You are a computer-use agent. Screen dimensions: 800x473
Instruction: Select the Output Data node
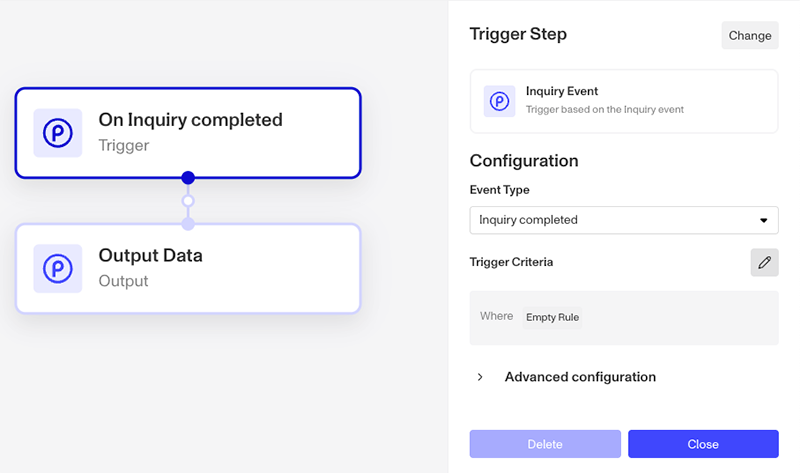pos(188,268)
